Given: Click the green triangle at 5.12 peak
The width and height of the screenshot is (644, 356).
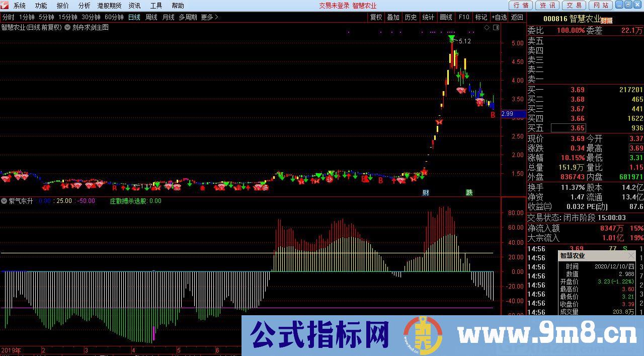Looking at the screenshot, I should pos(452,39).
